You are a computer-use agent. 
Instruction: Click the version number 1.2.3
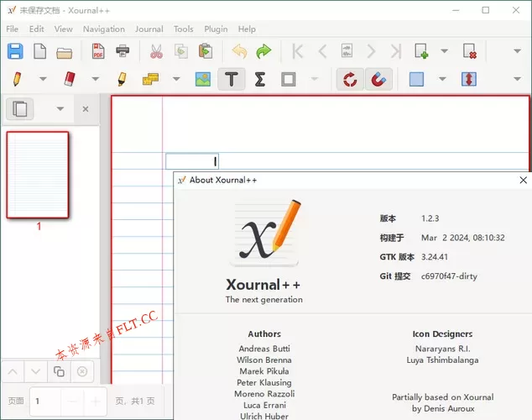(430, 218)
